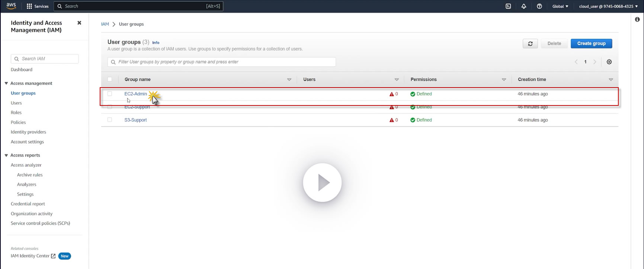Open the S3-Support group link

coord(135,120)
